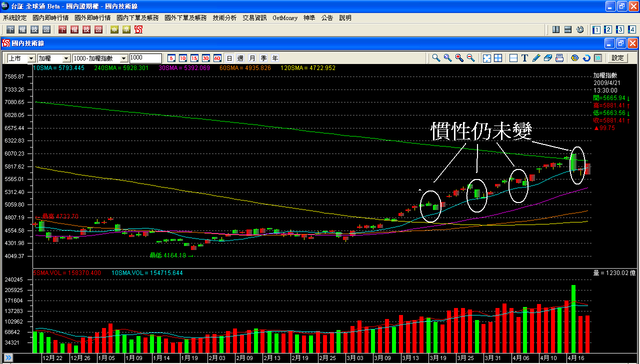
Task: Click the four-pane grid layout icon
Action: click(498, 58)
